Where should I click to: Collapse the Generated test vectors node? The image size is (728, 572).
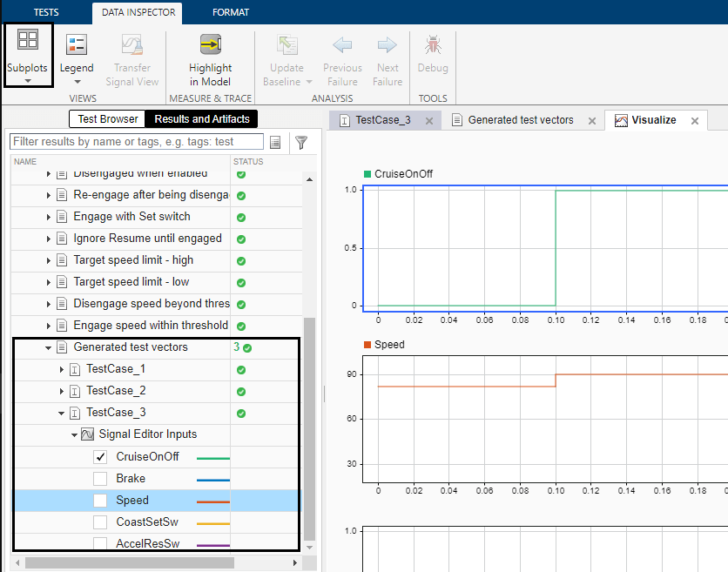[49, 347]
